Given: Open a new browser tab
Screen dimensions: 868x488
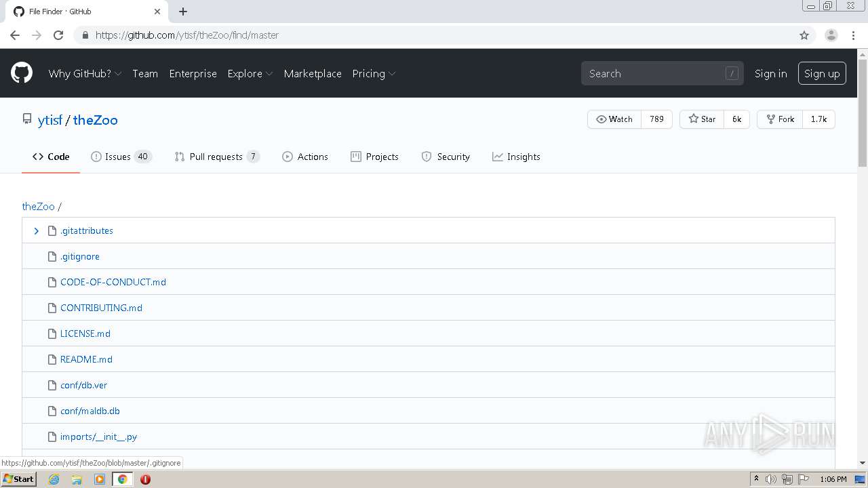Looking at the screenshot, I should 183,12.
